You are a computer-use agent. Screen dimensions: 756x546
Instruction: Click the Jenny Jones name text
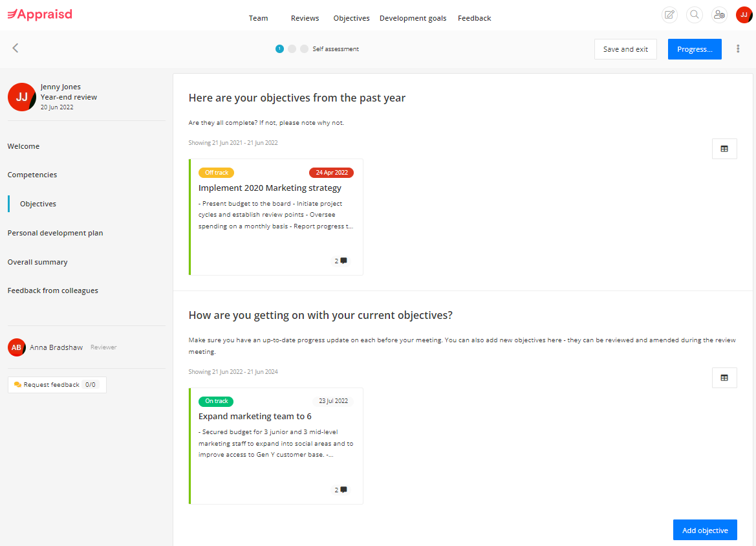pos(61,87)
